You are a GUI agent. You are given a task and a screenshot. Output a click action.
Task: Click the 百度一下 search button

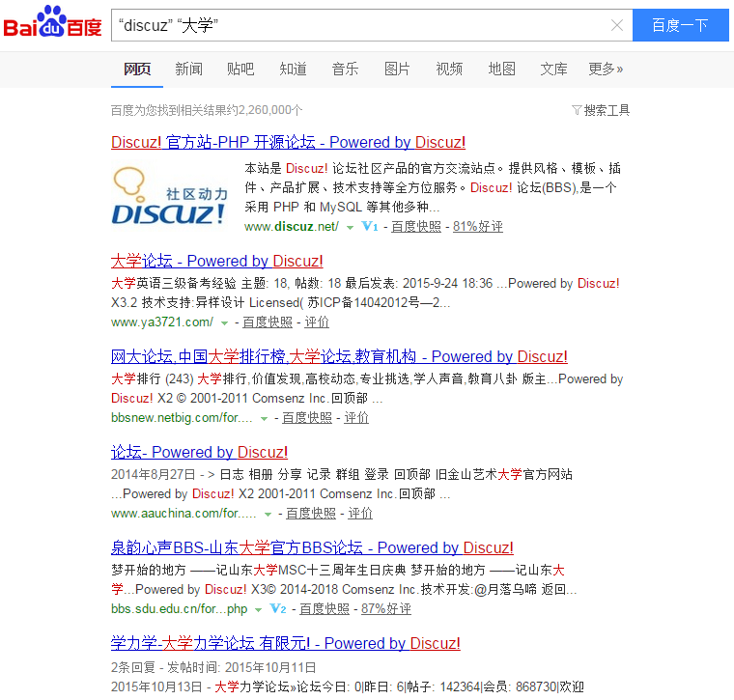680,25
